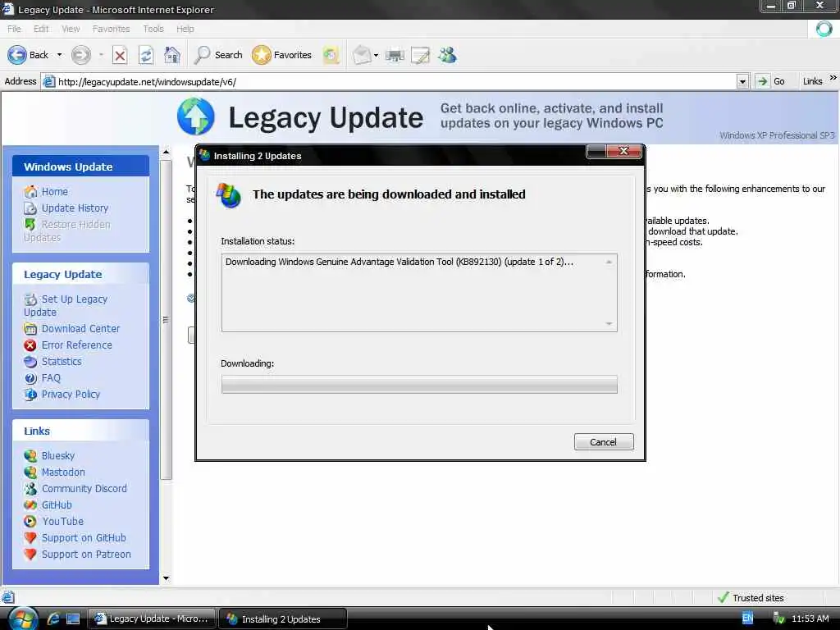Click the Privacy Policy info icon

point(30,395)
